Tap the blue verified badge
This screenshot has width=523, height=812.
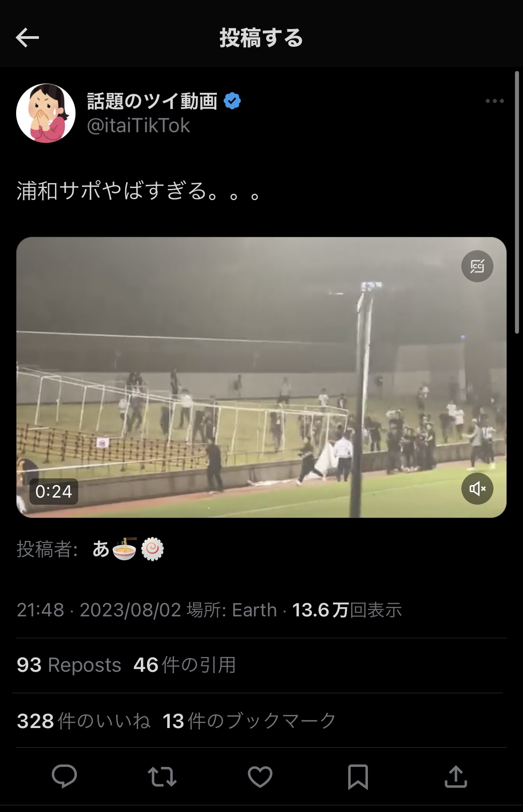click(x=232, y=101)
